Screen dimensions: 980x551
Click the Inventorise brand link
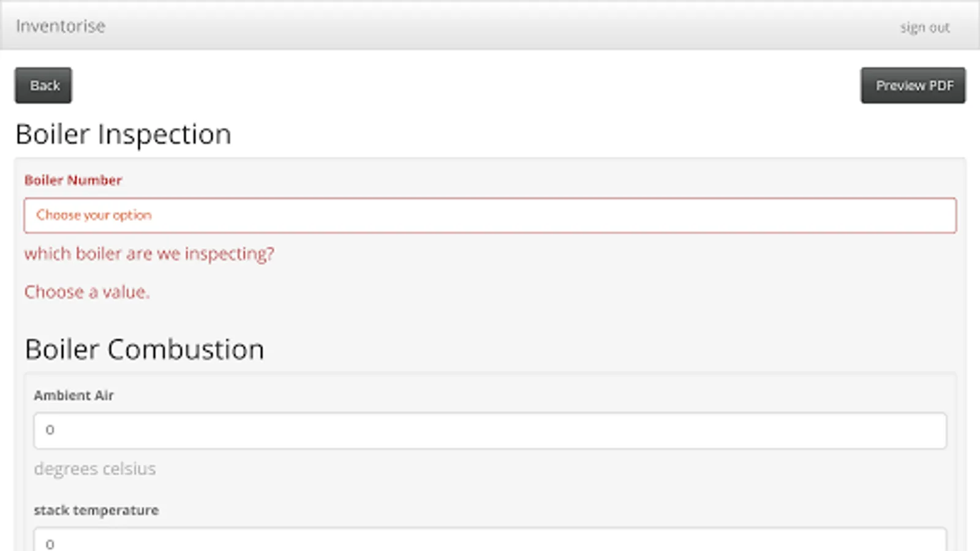[61, 26]
